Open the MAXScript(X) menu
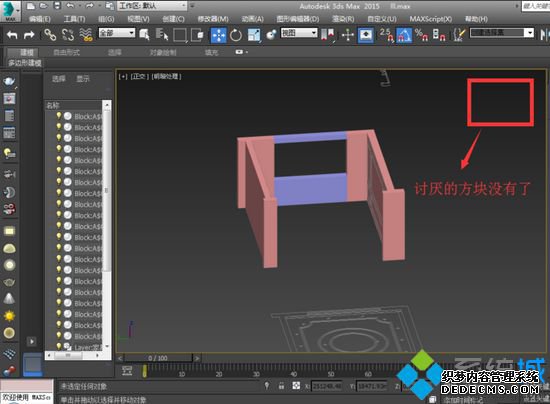The width and height of the screenshot is (550, 404). [431, 19]
